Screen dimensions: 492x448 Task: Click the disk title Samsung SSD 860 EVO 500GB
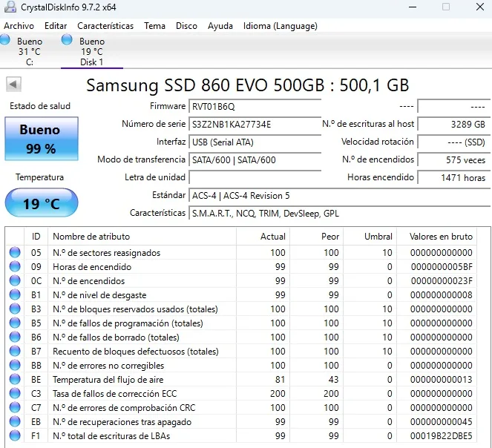(248, 85)
